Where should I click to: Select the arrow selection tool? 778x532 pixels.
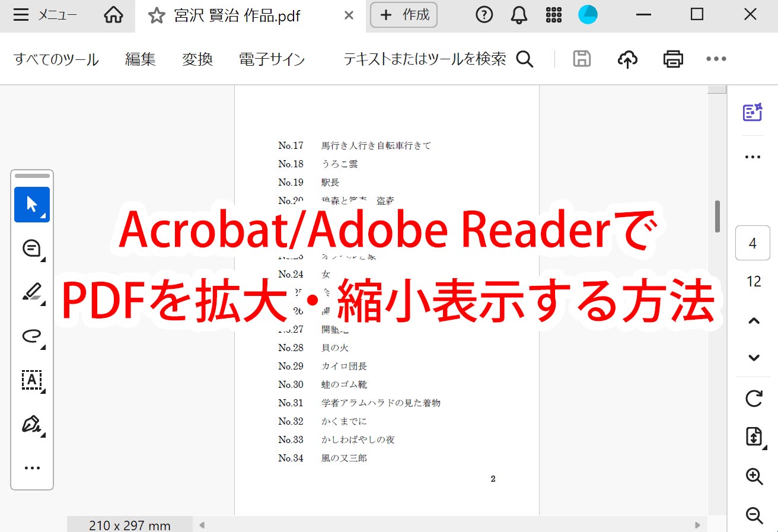click(32, 205)
